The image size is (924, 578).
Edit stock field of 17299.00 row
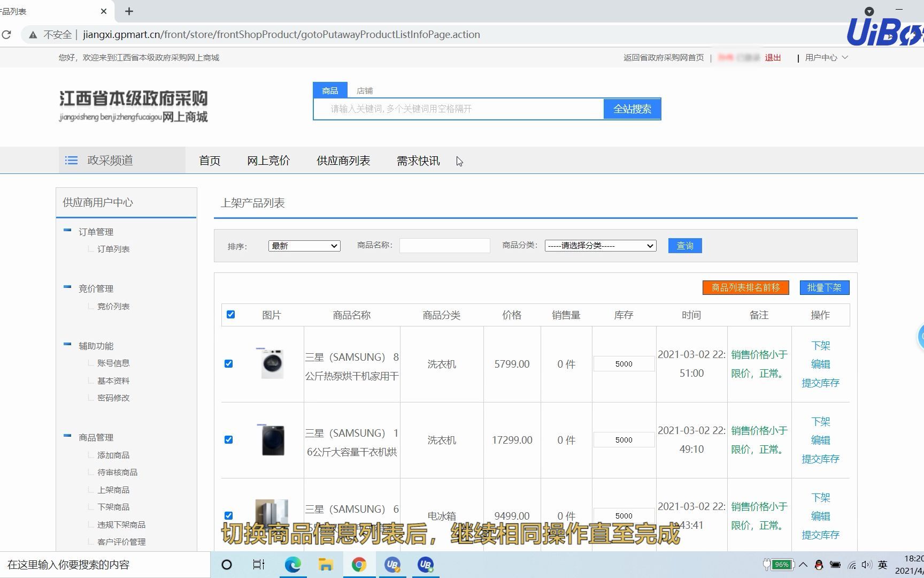pyautogui.click(x=624, y=440)
